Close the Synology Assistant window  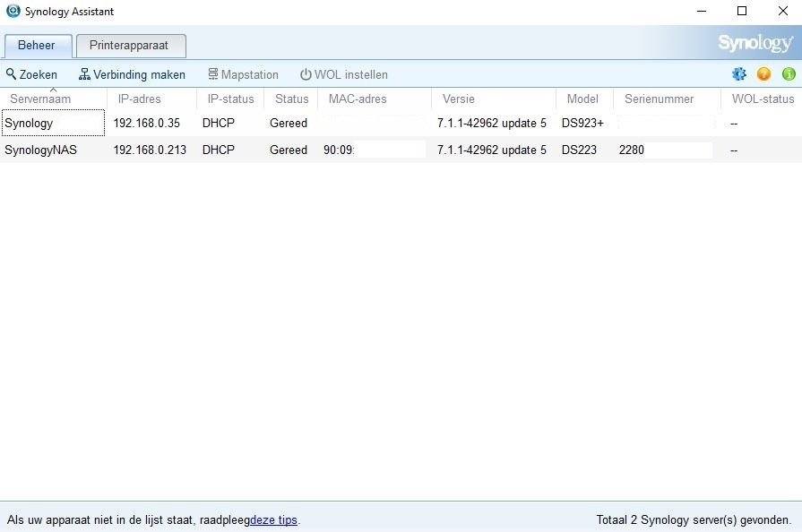pos(782,11)
